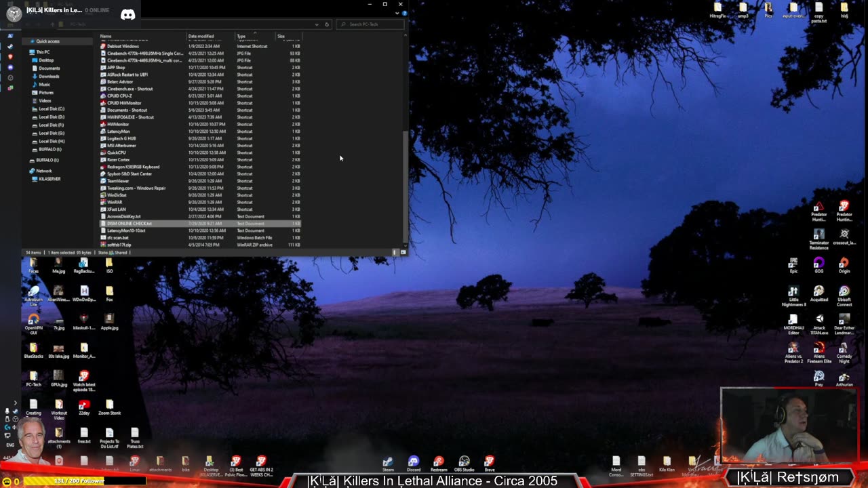868x488 pixels.
Task: Click the Discord logo in the overlay
Action: point(127,14)
